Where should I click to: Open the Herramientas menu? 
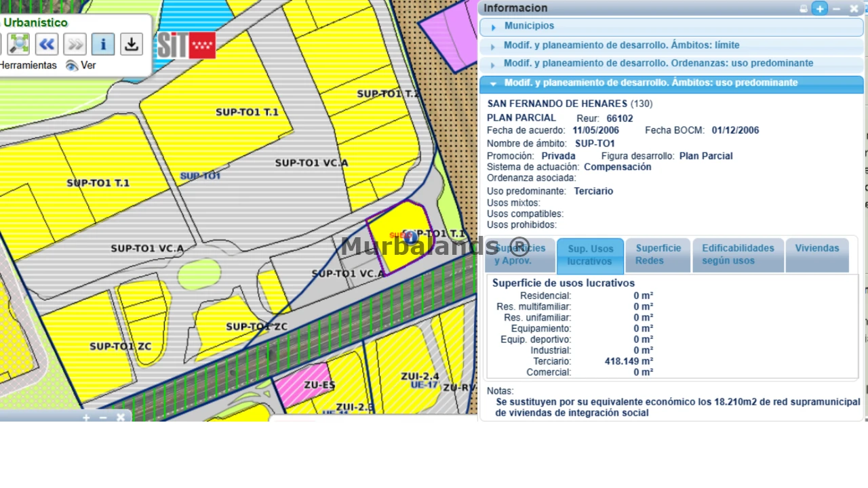coord(28,66)
